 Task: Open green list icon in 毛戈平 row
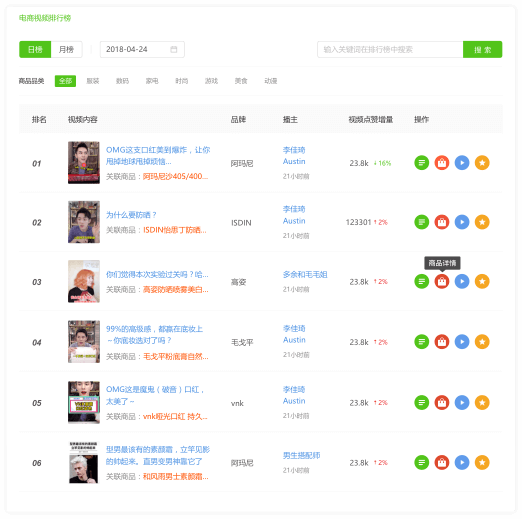(x=421, y=342)
